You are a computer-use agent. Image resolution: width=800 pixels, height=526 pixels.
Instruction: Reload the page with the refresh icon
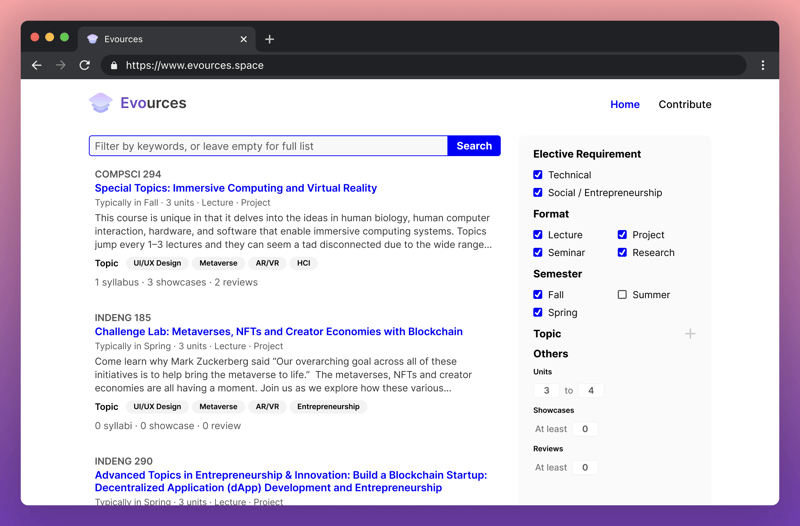85,65
